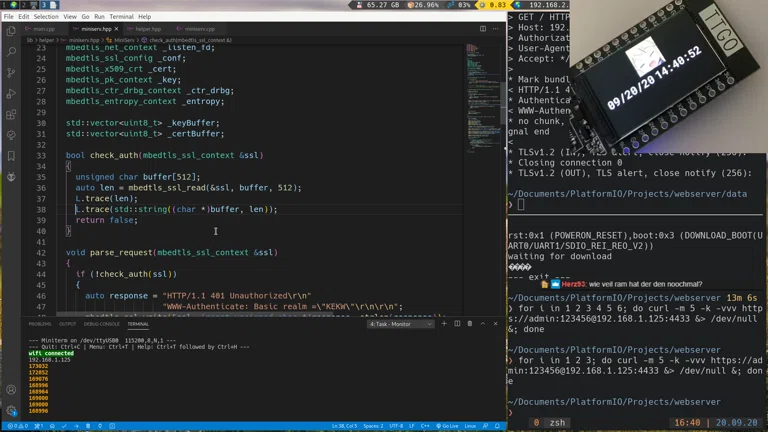Create a new terminal with plus icon
Screen dimensions: 768x432
coord(444,324)
